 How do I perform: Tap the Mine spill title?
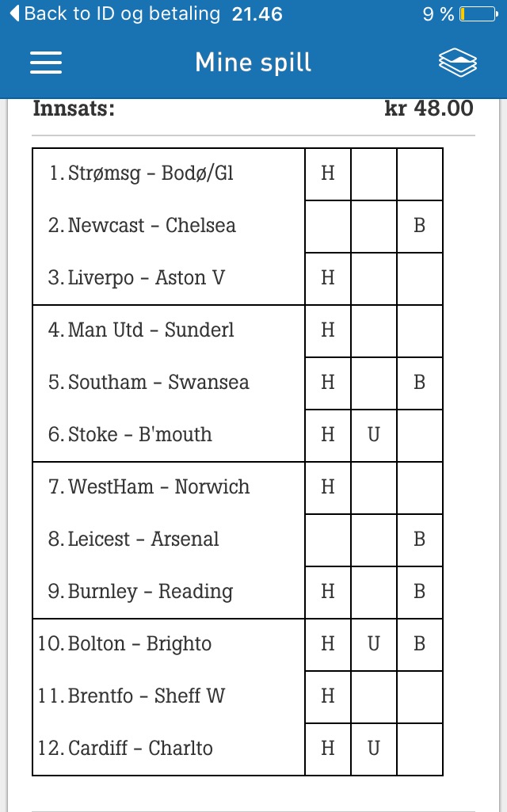[x=253, y=63]
